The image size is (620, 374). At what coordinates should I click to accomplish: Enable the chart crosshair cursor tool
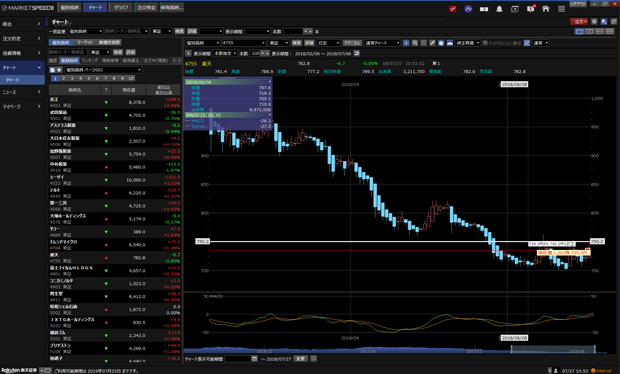tap(406, 43)
